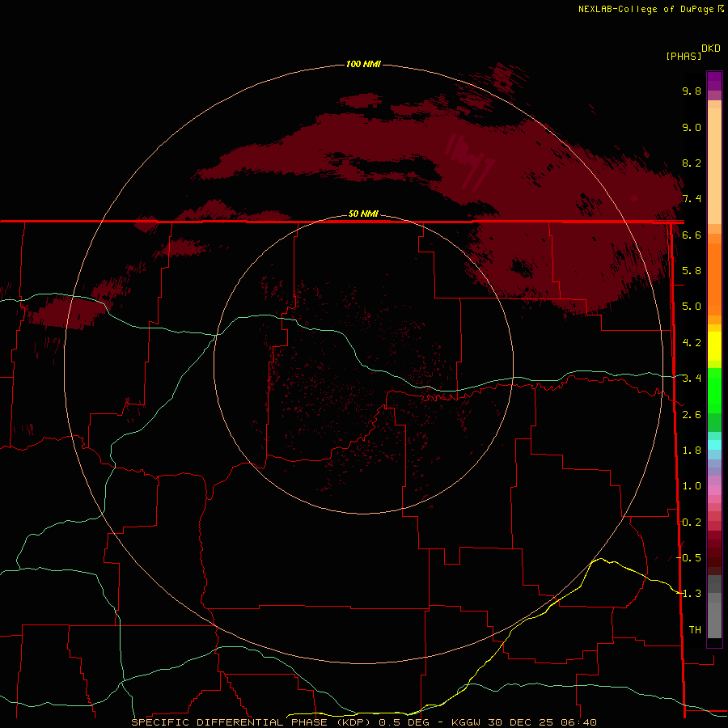Image resolution: width=728 pixels, height=728 pixels.
Task: Click the [PHAS] units label
Action: 684,56
